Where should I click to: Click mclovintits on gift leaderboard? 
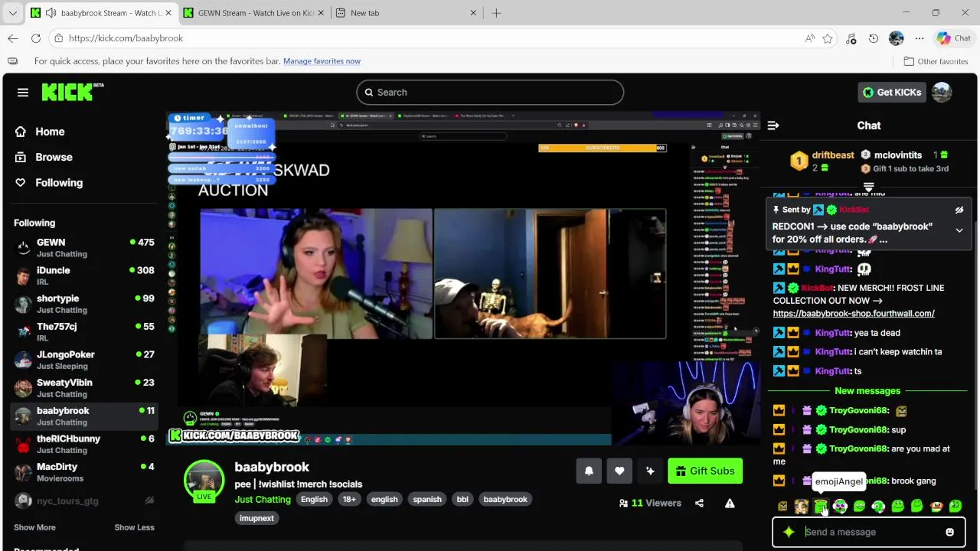898,155
